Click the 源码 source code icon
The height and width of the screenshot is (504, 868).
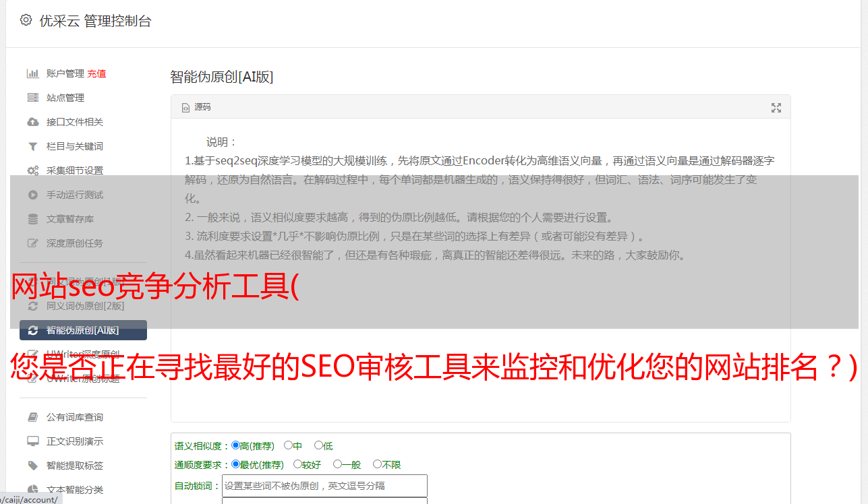186,108
